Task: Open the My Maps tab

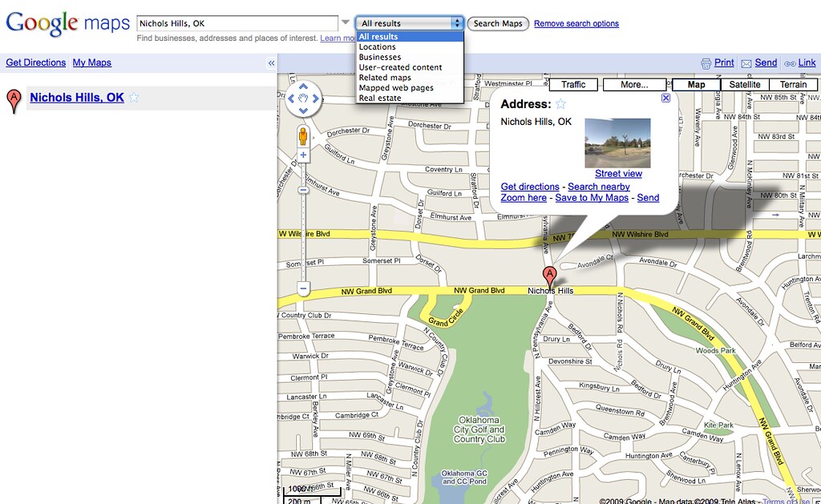Action: pos(91,62)
